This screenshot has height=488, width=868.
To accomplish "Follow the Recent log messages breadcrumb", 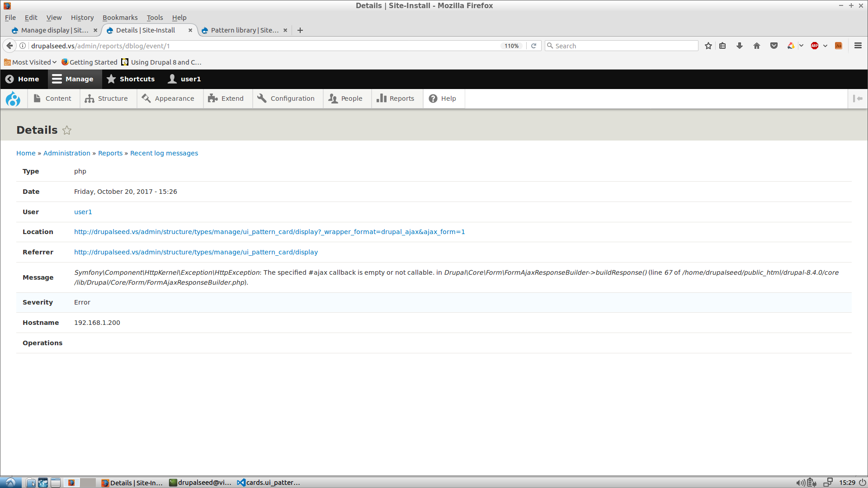I will point(164,153).
